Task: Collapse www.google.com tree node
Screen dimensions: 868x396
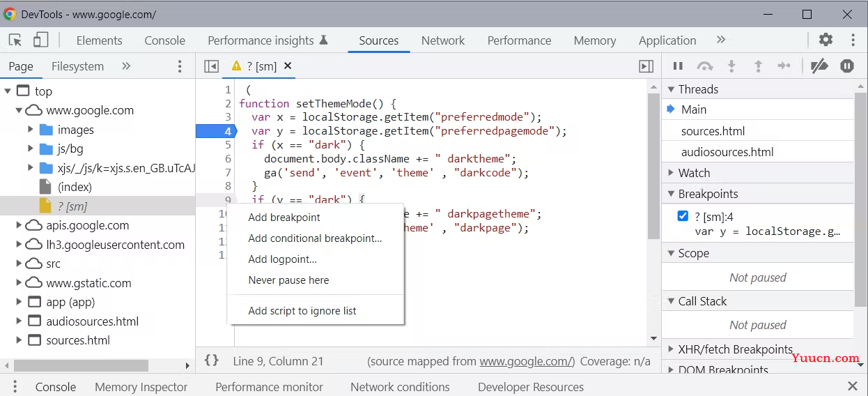Action: (x=19, y=110)
